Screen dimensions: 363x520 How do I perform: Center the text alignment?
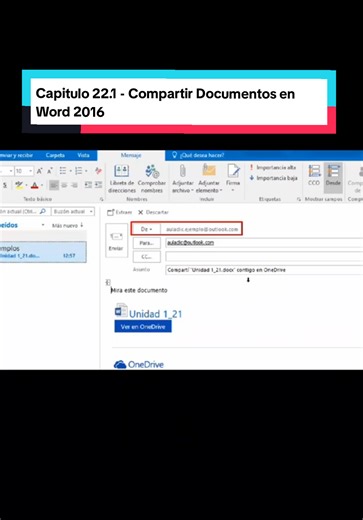pyautogui.click(x=64, y=185)
